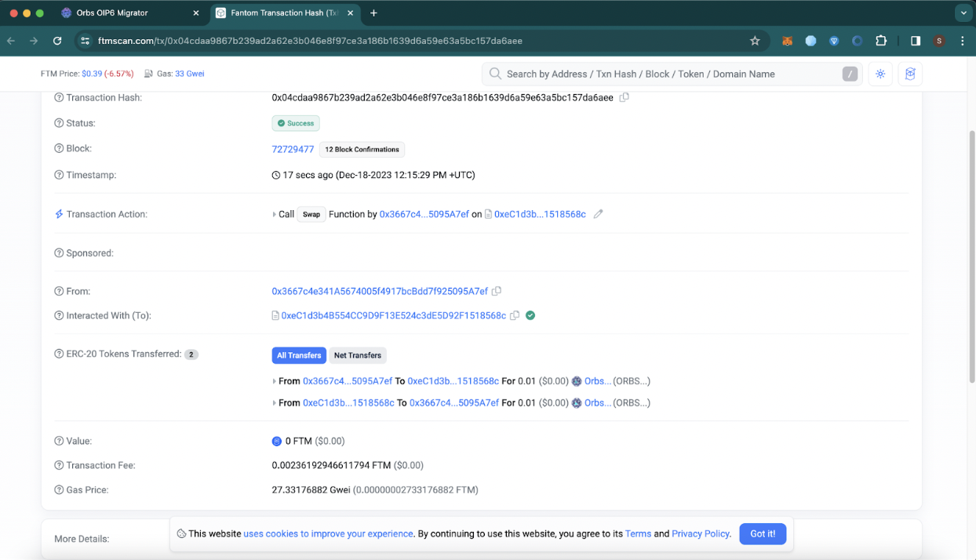
Task: Expand the first ORBS token transfer row
Action: click(275, 381)
